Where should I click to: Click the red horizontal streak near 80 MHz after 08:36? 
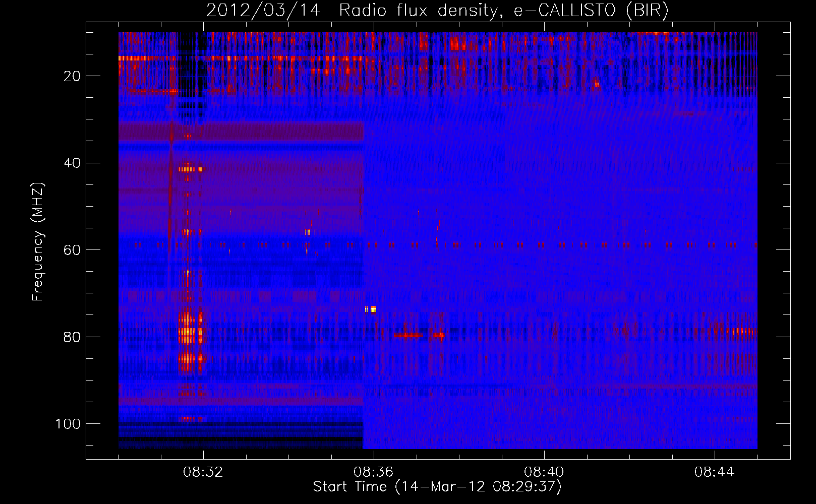click(409, 335)
